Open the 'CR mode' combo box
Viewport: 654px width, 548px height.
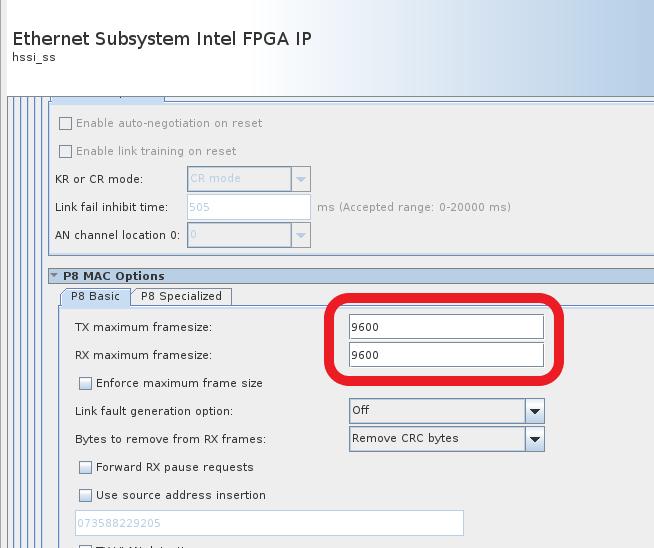238,179
